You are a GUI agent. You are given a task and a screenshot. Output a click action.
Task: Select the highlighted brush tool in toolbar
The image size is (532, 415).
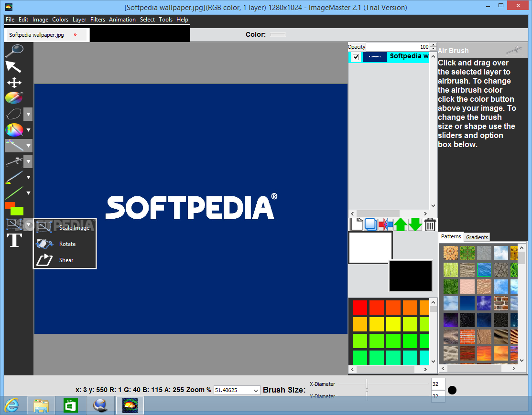[15, 146]
